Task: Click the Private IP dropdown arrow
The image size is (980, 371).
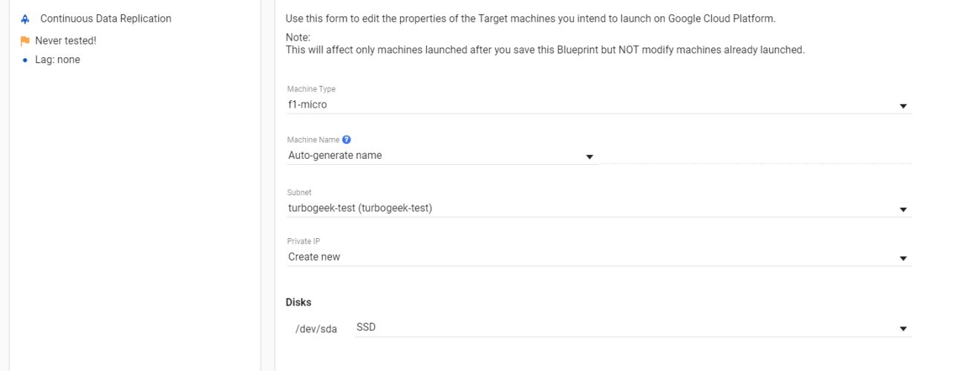Action: coord(904,258)
